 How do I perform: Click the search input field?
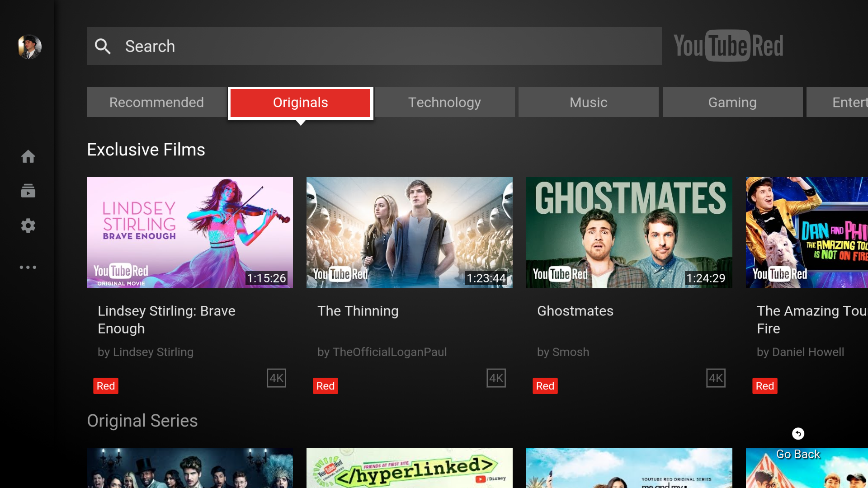tap(374, 46)
